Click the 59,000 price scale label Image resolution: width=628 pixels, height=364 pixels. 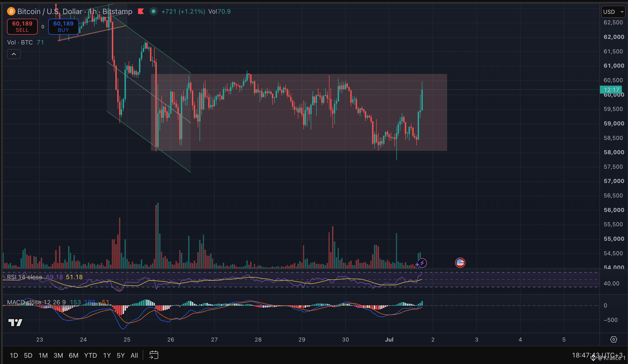614,124
